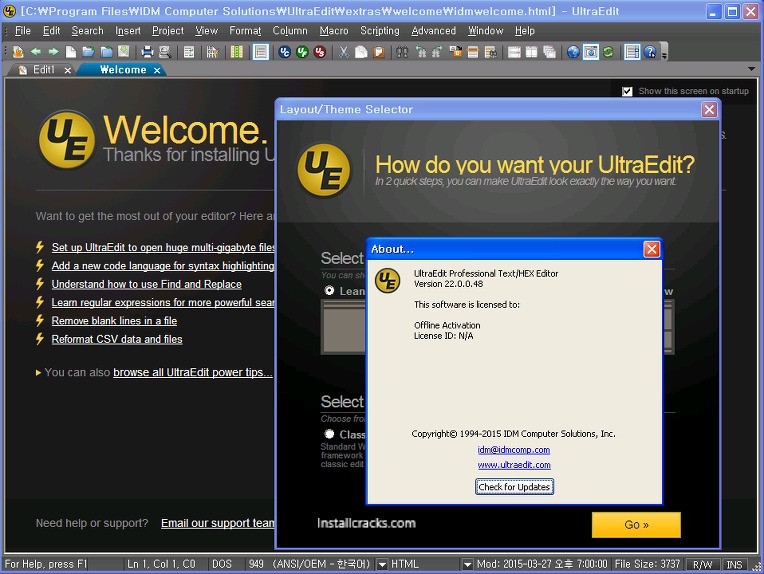The image size is (764, 574).
Task: Open the Advanced menu
Action: pyautogui.click(x=434, y=31)
